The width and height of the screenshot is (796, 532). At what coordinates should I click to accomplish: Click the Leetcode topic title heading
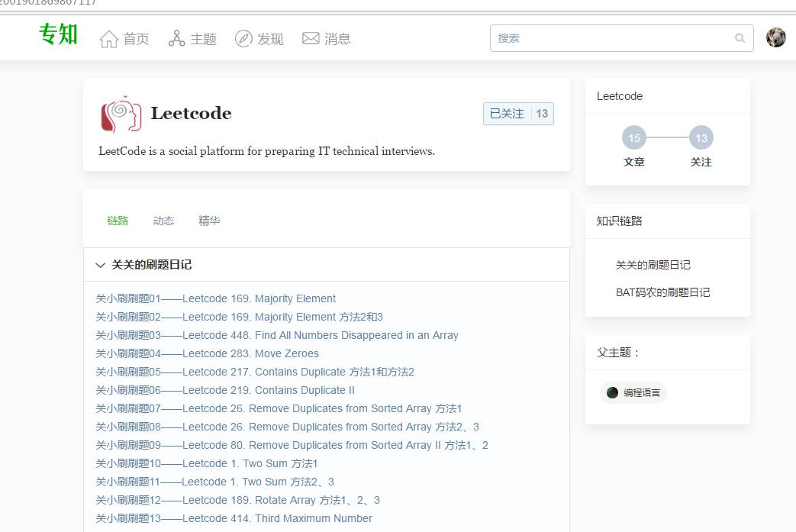192,113
